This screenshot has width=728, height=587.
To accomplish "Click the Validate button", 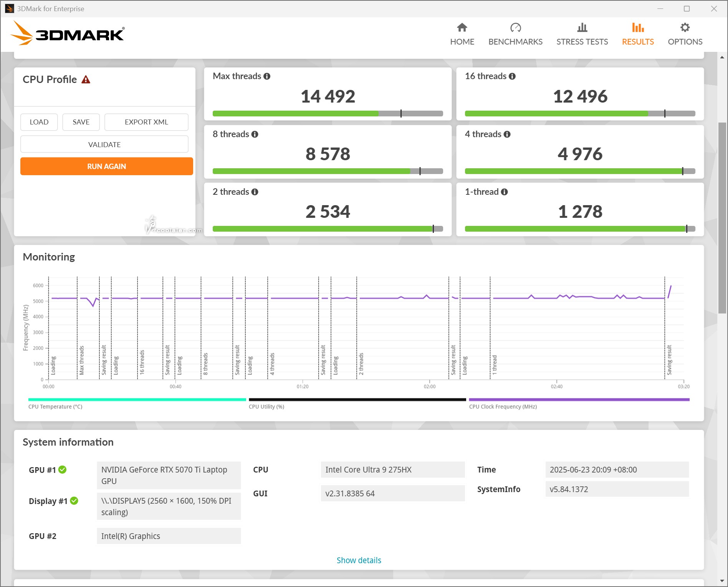I will 104,144.
